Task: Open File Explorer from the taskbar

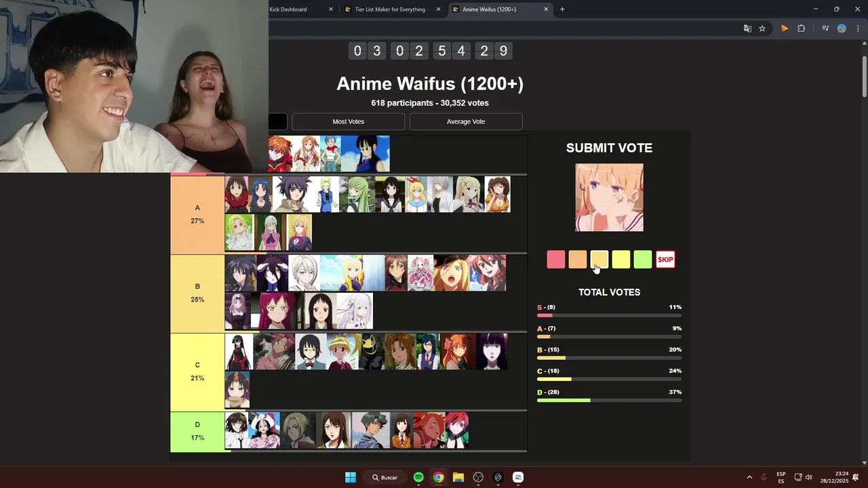Action: (458, 477)
